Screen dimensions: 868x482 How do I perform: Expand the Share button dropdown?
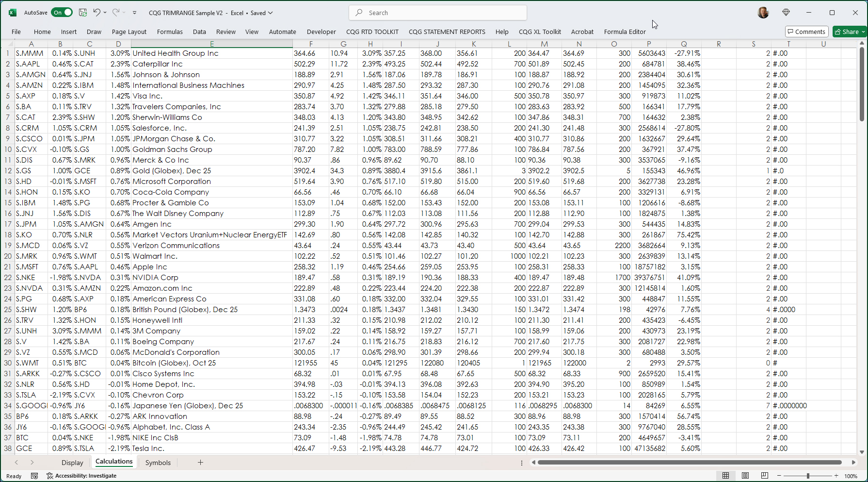[863, 32]
